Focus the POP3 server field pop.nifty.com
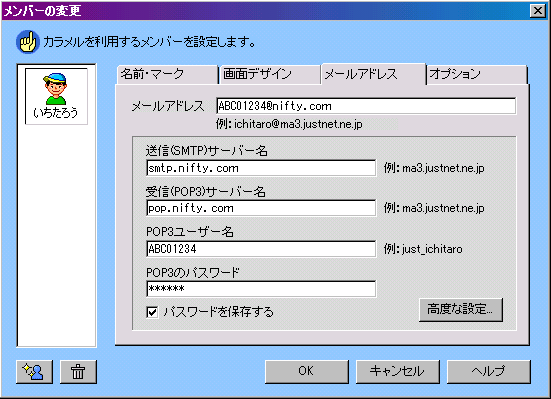The image size is (551, 399). tap(261, 208)
